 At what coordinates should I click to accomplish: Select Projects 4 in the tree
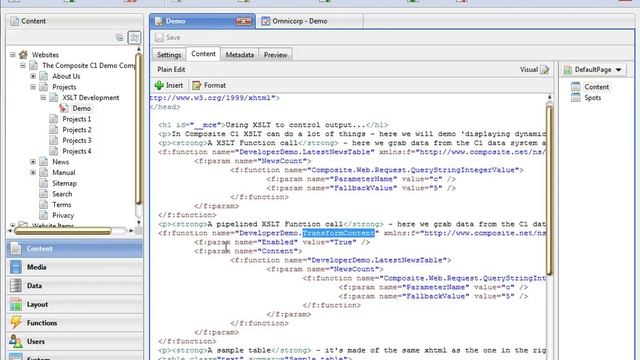(77, 151)
